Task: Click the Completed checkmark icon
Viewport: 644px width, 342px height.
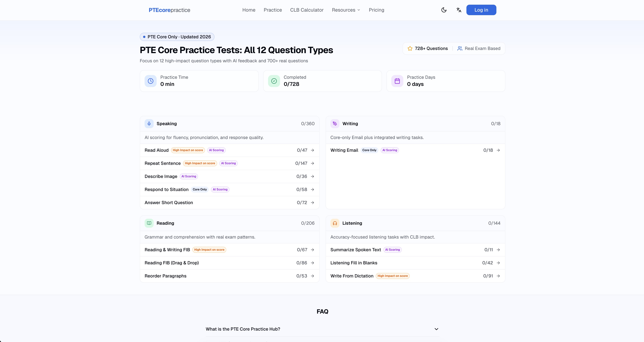Action: click(x=274, y=81)
